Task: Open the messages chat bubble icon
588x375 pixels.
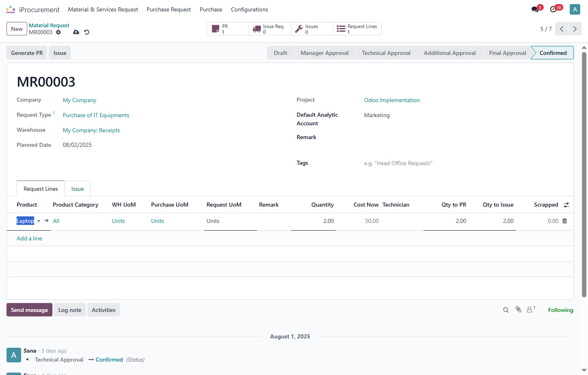Action: coord(535,9)
